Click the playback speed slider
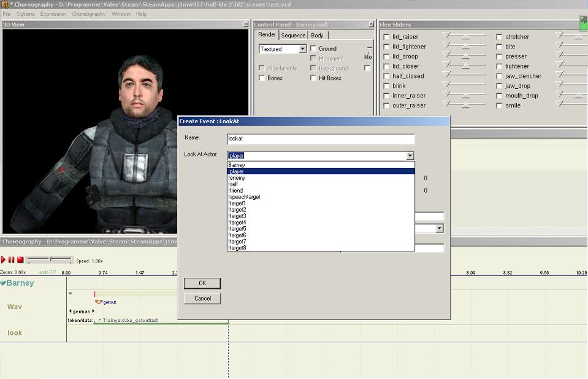The width and height of the screenshot is (588, 379). coord(50,259)
